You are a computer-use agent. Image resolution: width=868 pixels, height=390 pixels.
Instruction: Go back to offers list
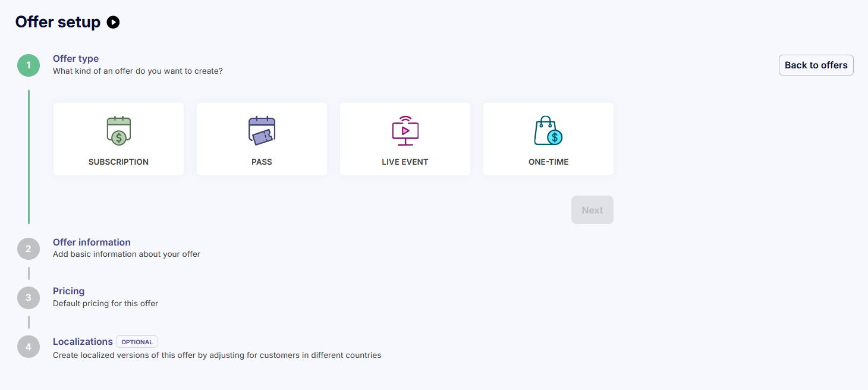pyautogui.click(x=816, y=65)
